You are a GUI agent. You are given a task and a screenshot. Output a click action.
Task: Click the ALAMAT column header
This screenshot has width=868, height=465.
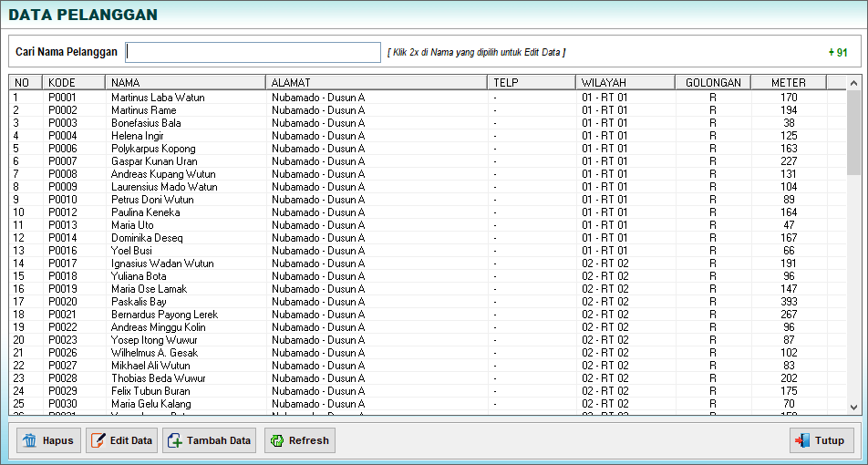tap(374, 83)
